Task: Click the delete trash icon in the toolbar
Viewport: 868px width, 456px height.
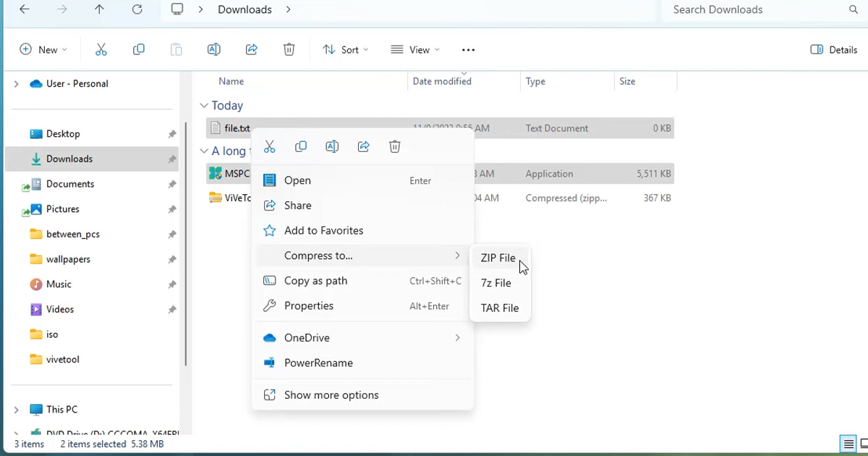Action: tap(289, 49)
